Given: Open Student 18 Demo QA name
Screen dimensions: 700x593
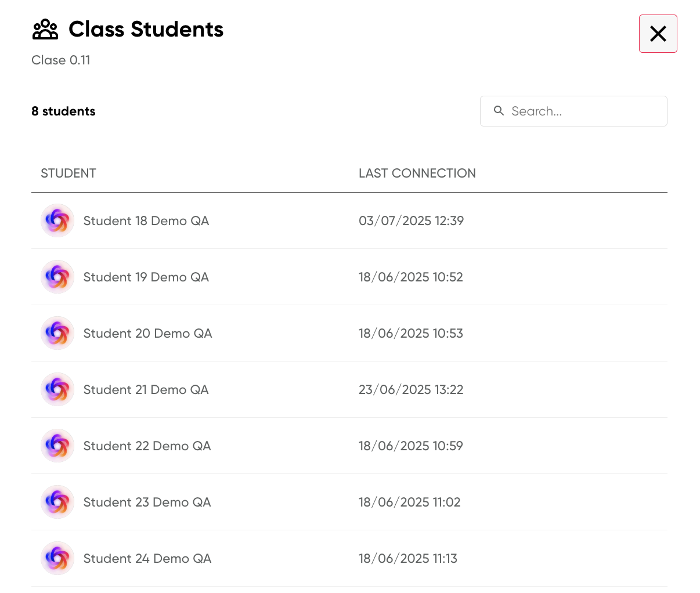Looking at the screenshot, I should tap(146, 221).
